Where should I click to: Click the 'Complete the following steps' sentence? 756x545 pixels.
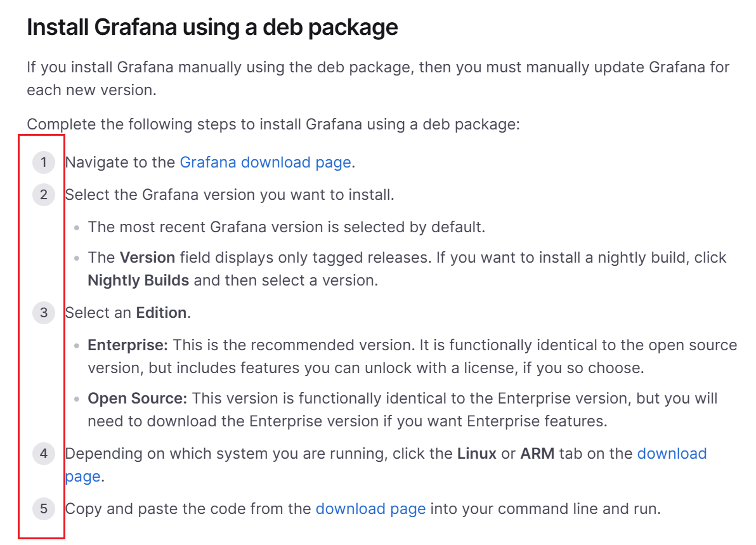tap(273, 124)
